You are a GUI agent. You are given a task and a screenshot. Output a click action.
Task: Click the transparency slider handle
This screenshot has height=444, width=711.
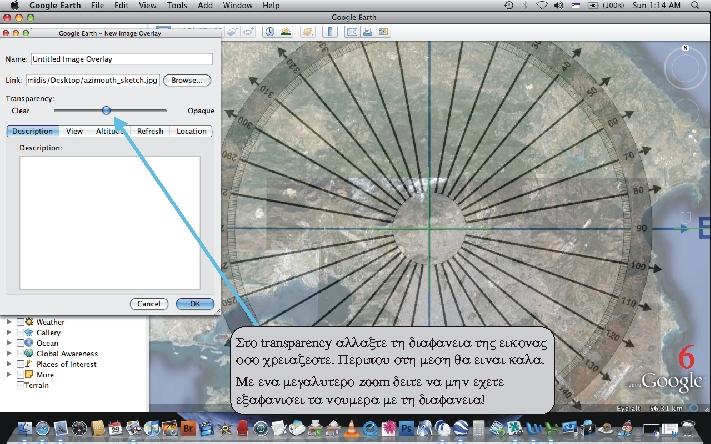coord(106,111)
